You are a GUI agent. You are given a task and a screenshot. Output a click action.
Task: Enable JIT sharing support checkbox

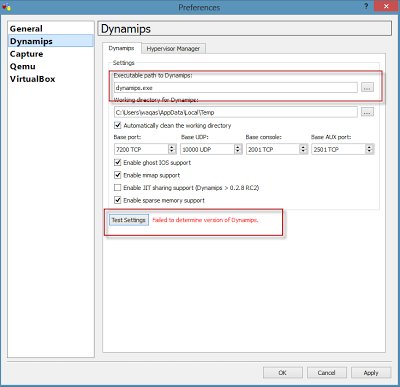tap(117, 188)
